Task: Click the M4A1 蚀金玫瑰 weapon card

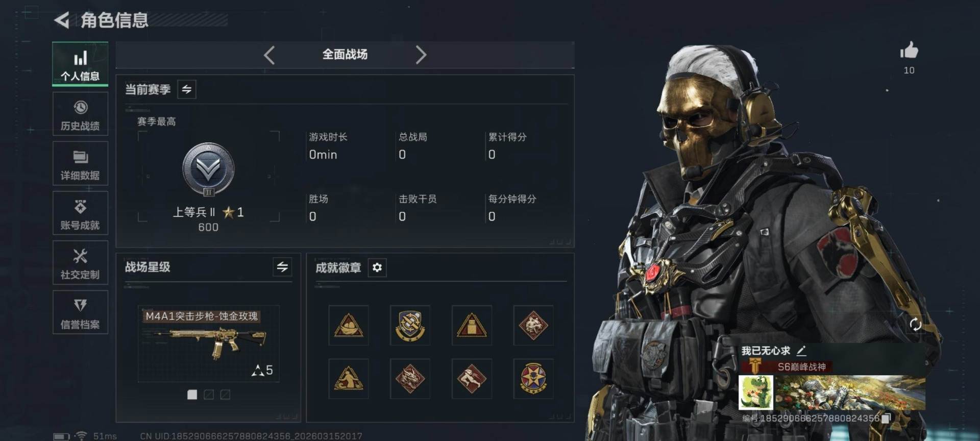Action: click(209, 344)
